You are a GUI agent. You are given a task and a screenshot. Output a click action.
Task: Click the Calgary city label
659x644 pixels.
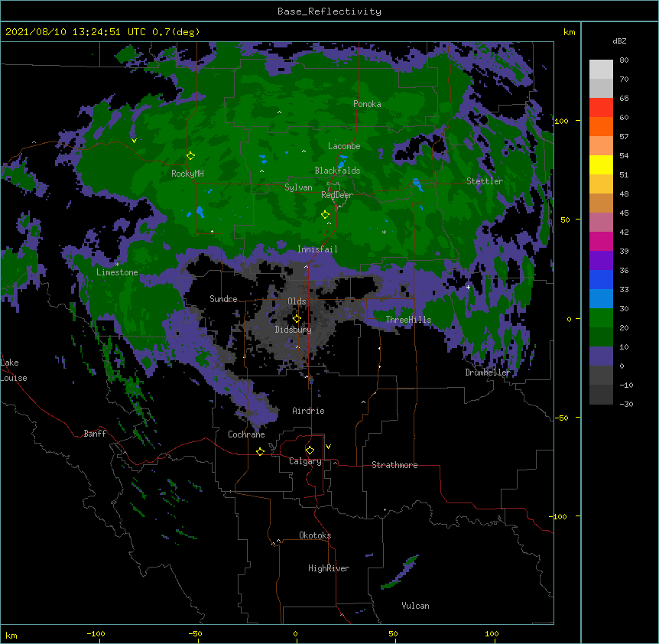click(305, 461)
